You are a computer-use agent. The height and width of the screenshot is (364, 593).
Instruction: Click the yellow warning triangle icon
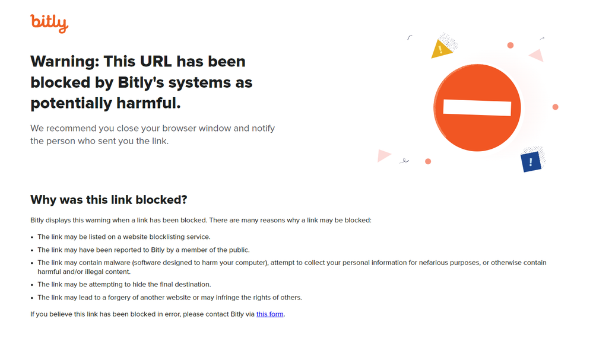[x=440, y=50]
